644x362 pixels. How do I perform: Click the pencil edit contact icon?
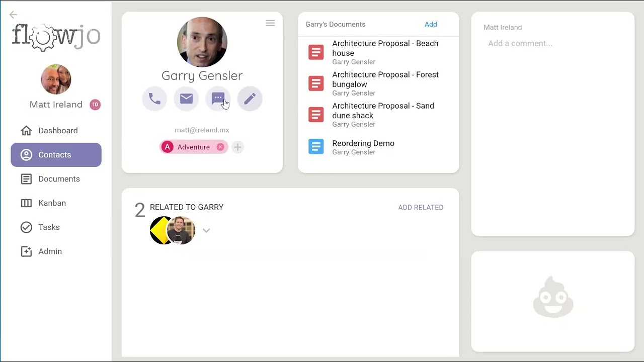click(250, 99)
